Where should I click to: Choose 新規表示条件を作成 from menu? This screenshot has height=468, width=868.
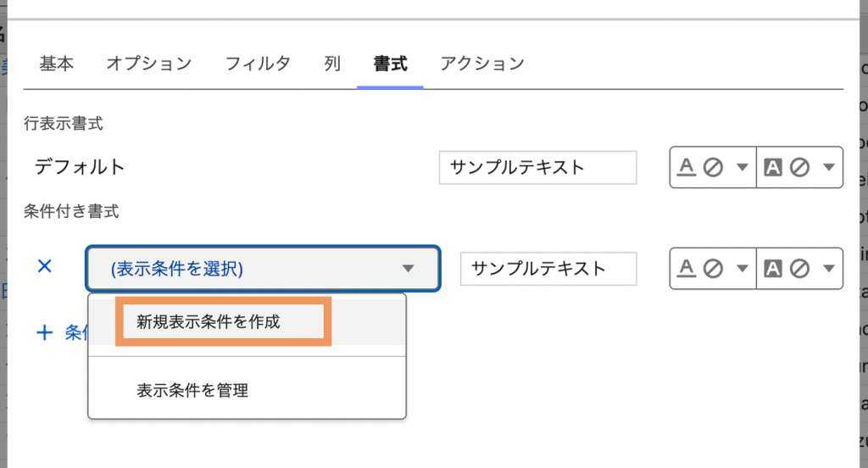209,321
